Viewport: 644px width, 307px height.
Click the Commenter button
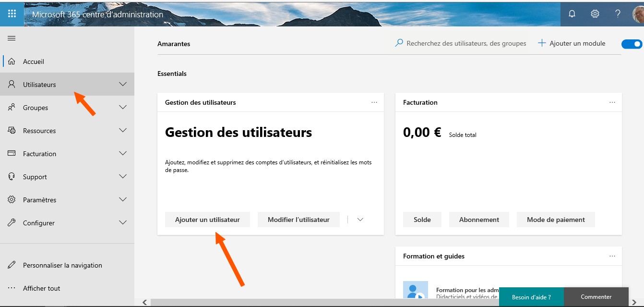click(x=596, y=297)
